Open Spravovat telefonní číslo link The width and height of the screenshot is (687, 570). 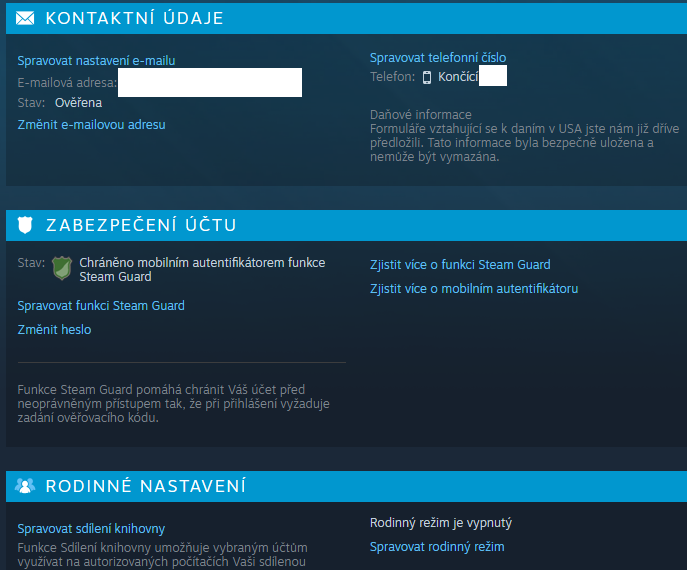(438, 58)
